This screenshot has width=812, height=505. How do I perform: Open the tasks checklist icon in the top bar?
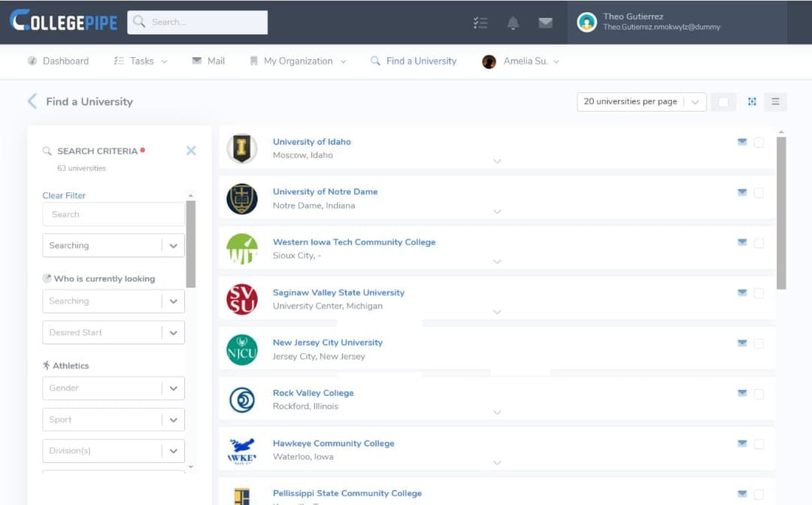click(x=480, y=23)
